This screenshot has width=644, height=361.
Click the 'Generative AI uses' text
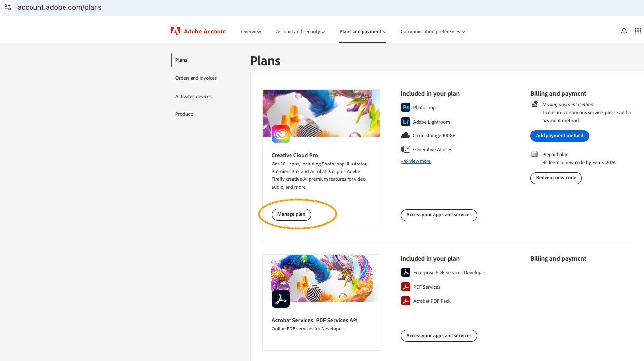pos(432,150)
